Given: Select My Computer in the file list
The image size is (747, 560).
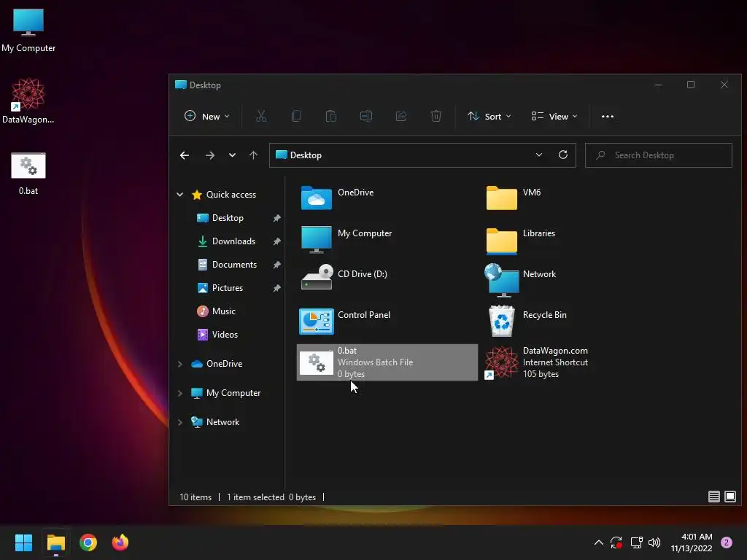Looking at the screenshot, I should coord(387,239).
